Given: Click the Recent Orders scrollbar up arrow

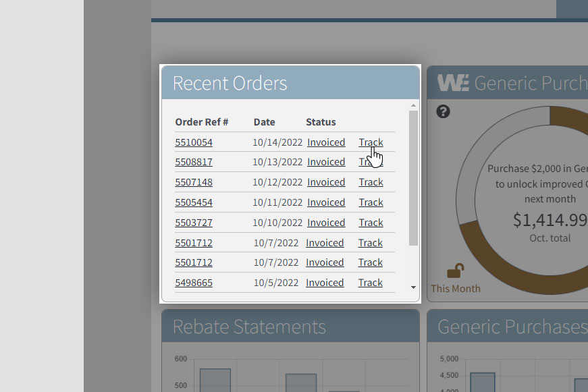Looking at the screenshot, I should point(413,106).
